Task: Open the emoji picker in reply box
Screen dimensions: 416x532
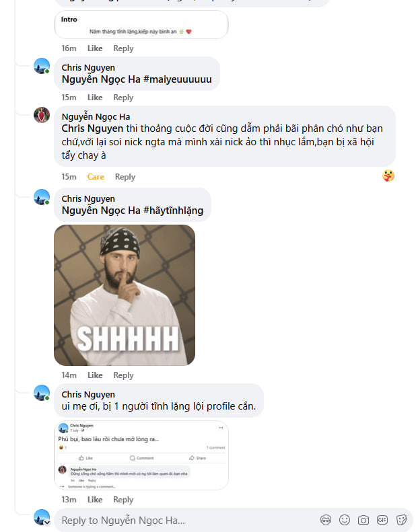Action: 345,520
